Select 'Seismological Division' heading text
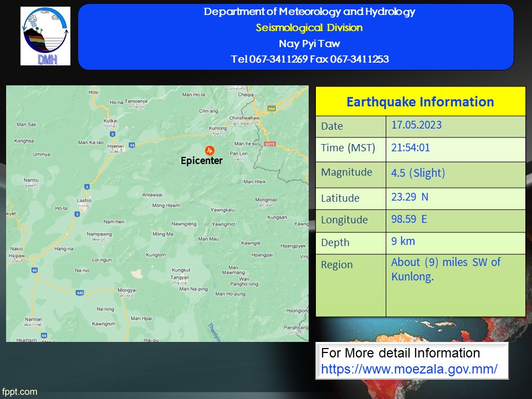The image size is (532, 399). [x=309, y=28]
